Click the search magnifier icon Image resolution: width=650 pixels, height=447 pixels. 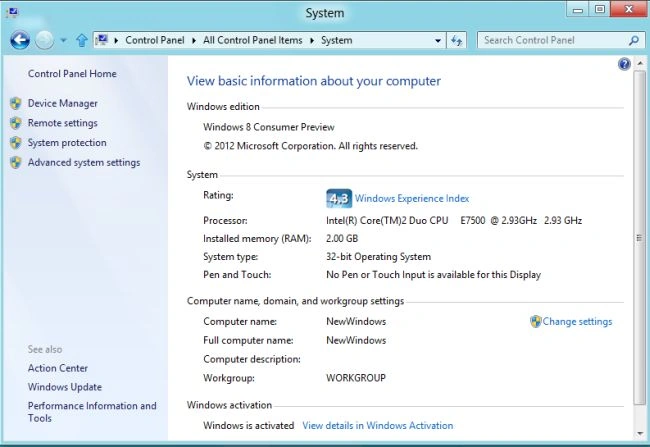tap(633, 41)
